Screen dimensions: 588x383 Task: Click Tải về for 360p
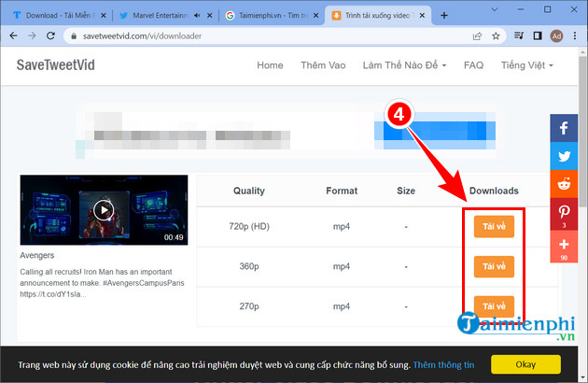(494, 266)
